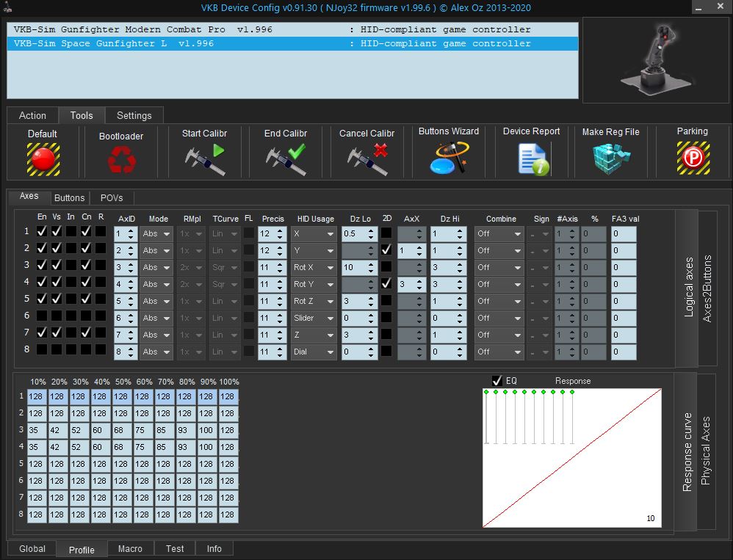Open the Settings tab
The height and width of the screenshot is (560, 733).
click(x=134, y=115)
